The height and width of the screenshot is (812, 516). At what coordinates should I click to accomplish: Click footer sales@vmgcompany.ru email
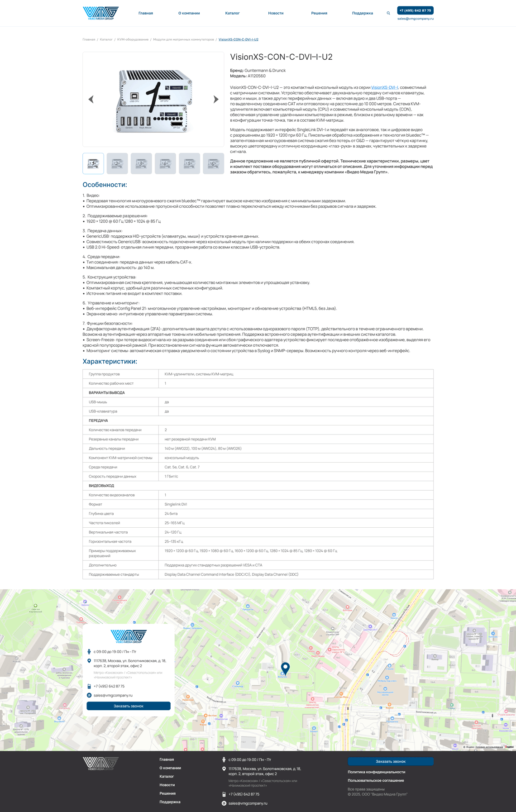(x=248, y=803)
